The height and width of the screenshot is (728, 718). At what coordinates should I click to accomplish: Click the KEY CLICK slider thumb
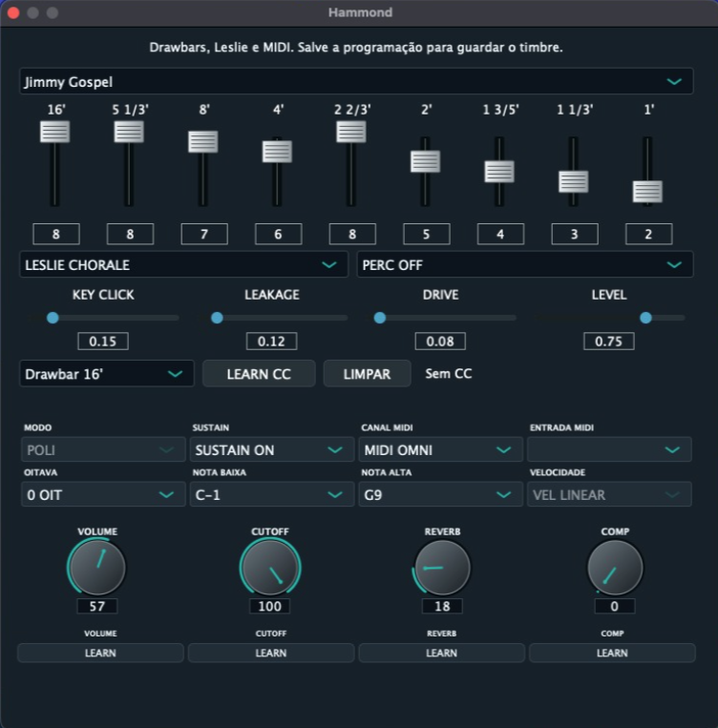click(x=53, y=318)
